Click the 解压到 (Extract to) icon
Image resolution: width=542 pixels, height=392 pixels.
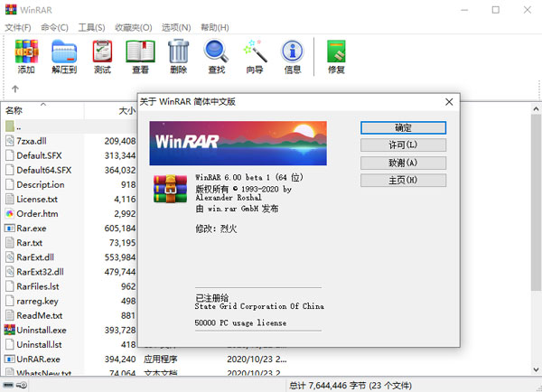[64, 55]
